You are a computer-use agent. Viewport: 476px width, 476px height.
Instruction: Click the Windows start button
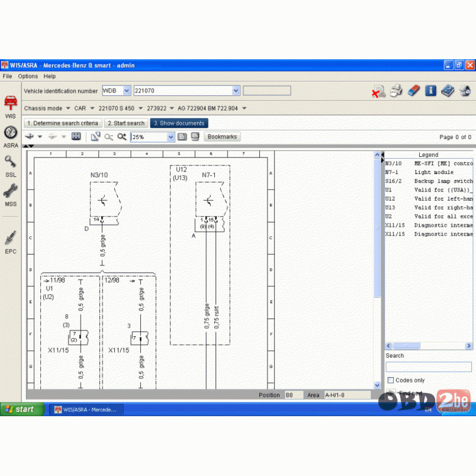tap(21, 409)
